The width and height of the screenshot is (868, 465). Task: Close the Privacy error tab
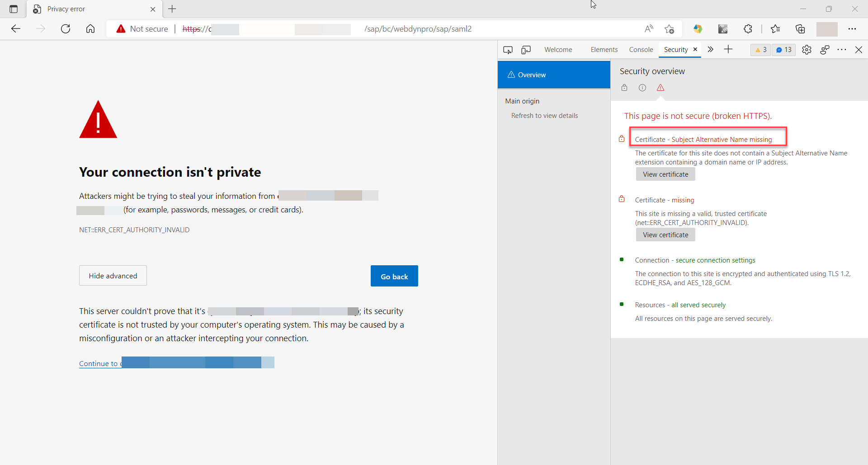pos(153,9)
